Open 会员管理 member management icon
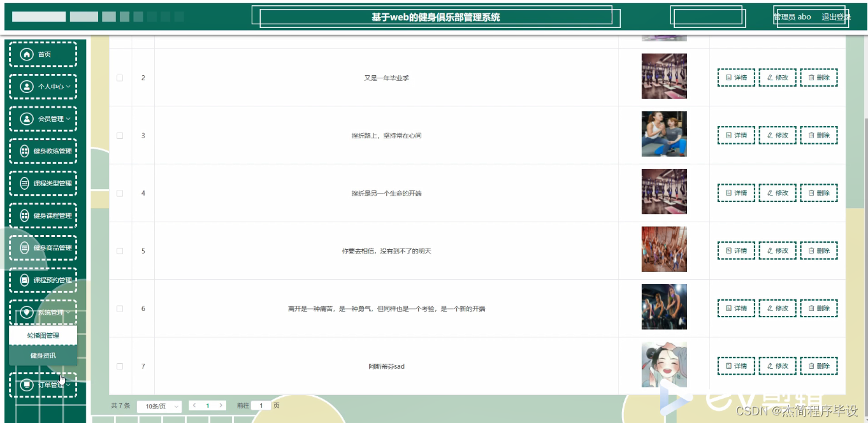 pos(25,118)
